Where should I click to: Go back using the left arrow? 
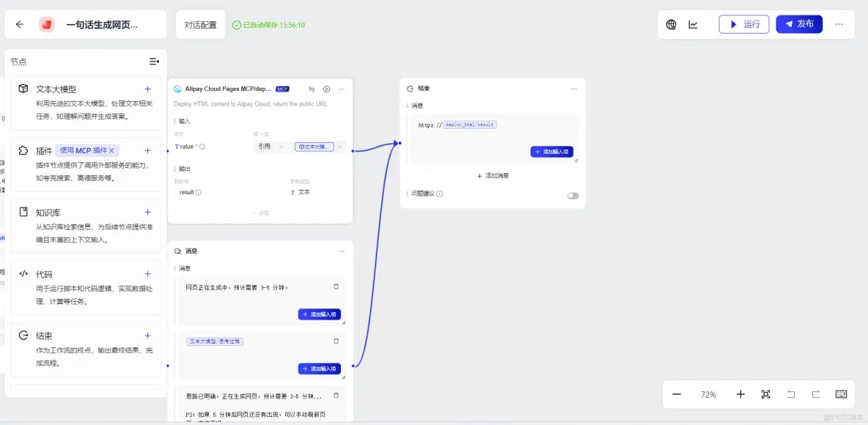pyautogui.click(x=19, y=24)
